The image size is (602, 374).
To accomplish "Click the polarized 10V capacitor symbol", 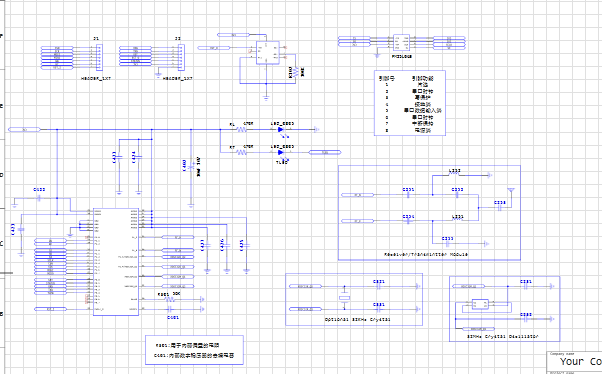I will pyautogui.click(x=191, y=167).
